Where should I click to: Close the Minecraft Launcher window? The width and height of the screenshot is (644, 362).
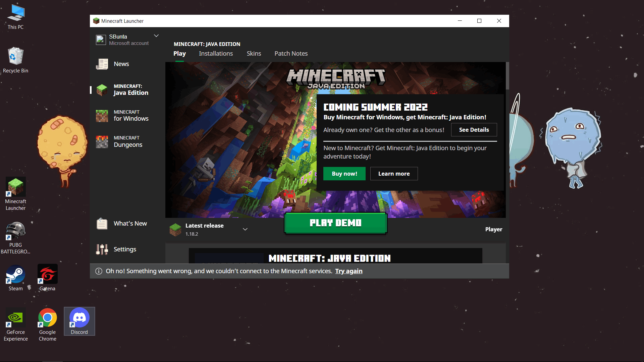(499, 21)
